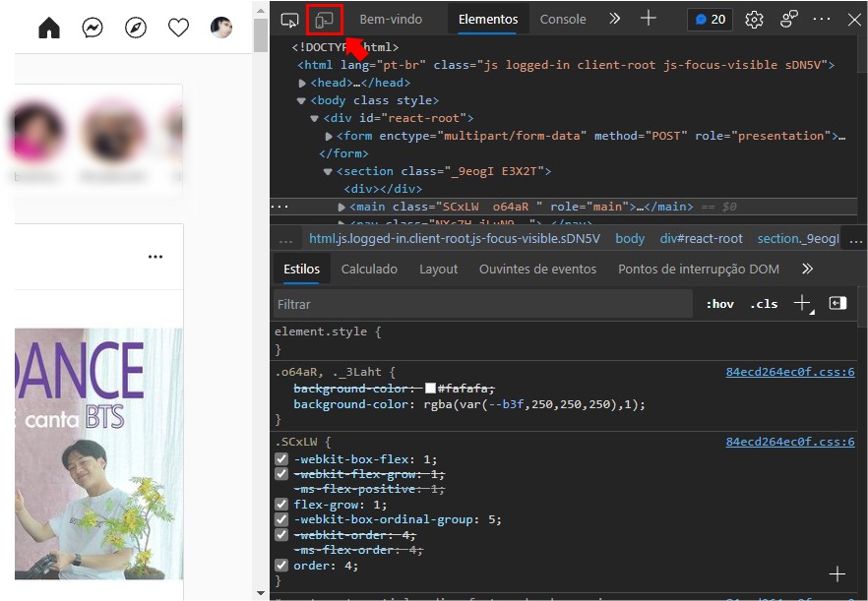Select the Estilos styles tab
This screenshot has height=601, width=868.
pyautogui.click(x=302, y=269)
